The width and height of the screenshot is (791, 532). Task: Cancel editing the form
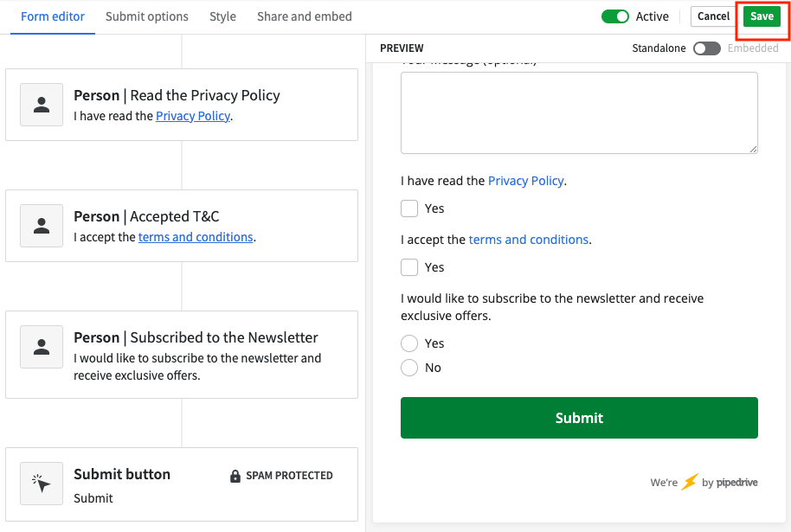tap(713, 16)
